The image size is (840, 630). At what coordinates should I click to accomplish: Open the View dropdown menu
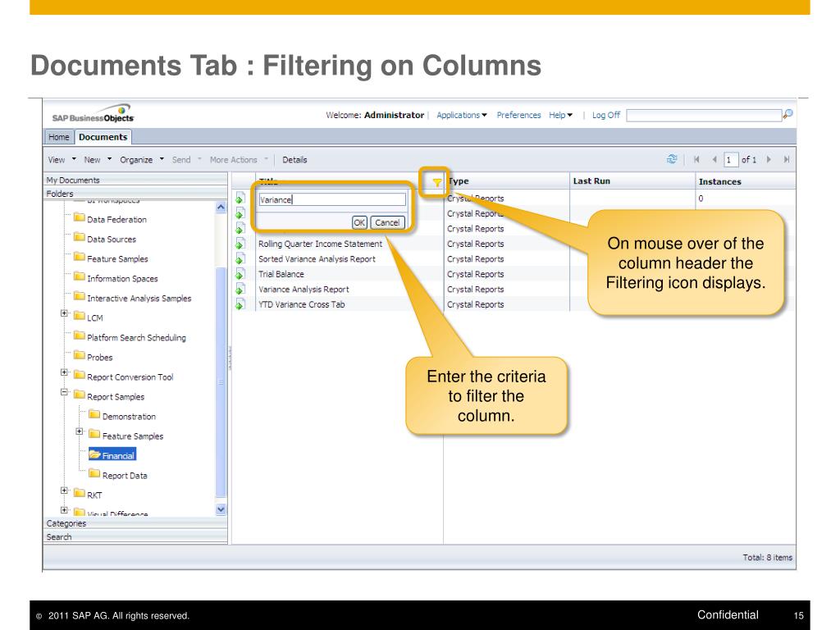62,160
